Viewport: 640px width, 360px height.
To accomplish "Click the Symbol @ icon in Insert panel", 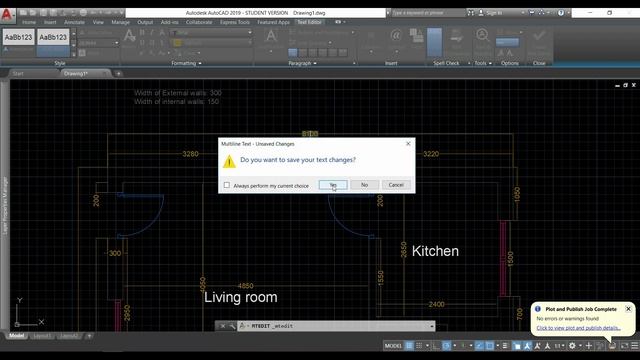I will pos(396,36).
